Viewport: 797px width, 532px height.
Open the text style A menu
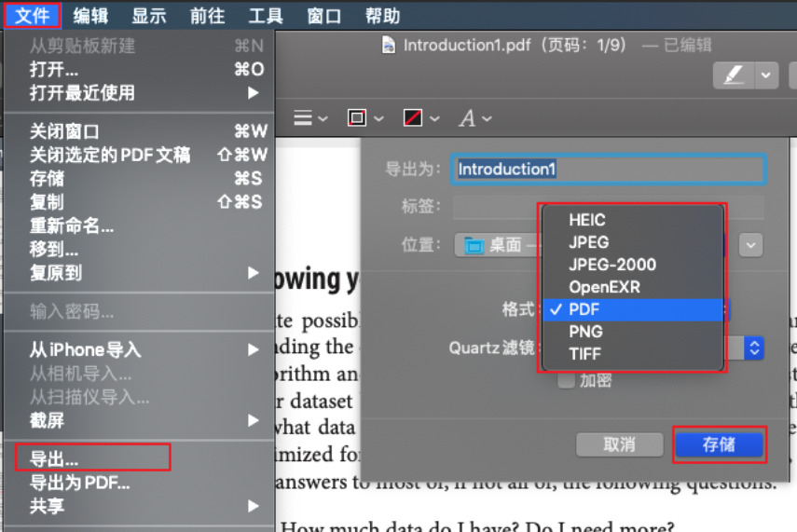point(475,118)
